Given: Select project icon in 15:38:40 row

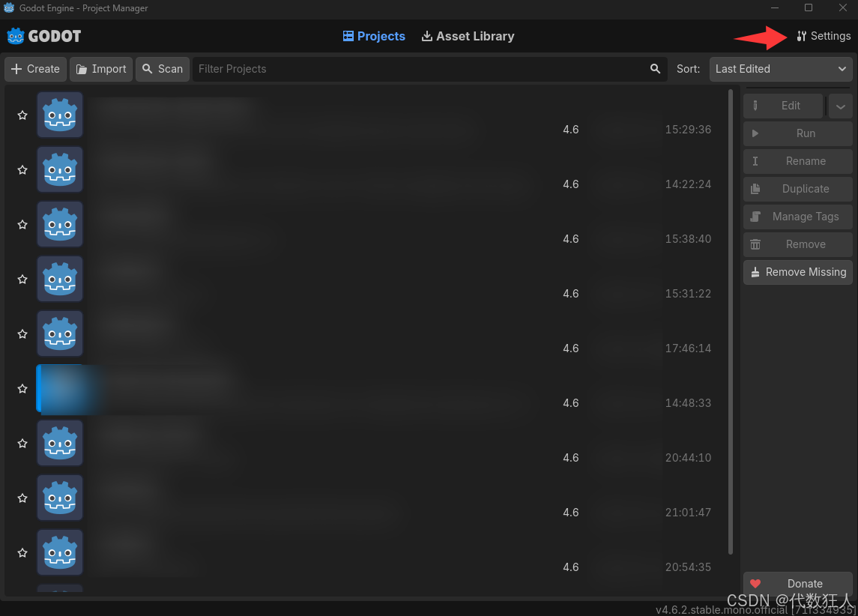Looking at the screenshot, I should point(60,224).
